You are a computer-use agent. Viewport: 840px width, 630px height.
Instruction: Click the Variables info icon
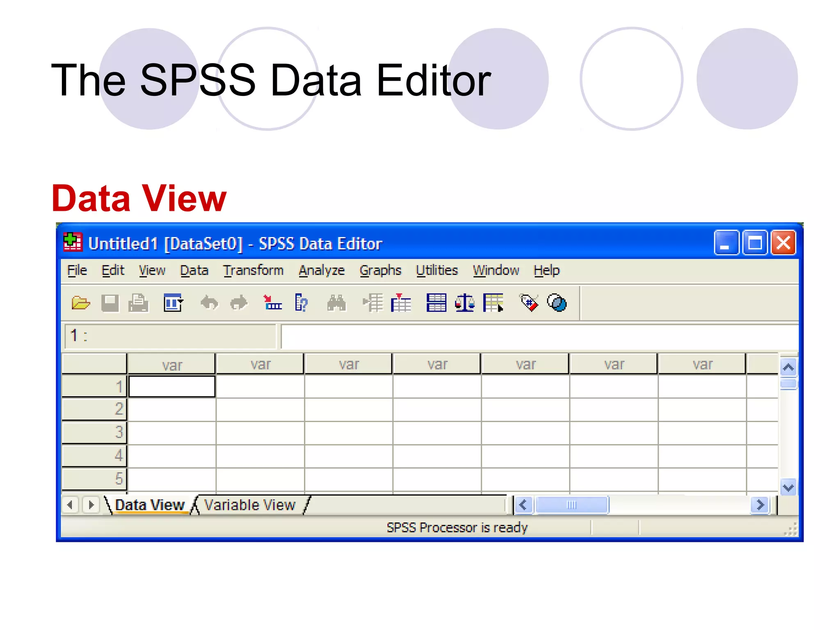coord(301,303)
